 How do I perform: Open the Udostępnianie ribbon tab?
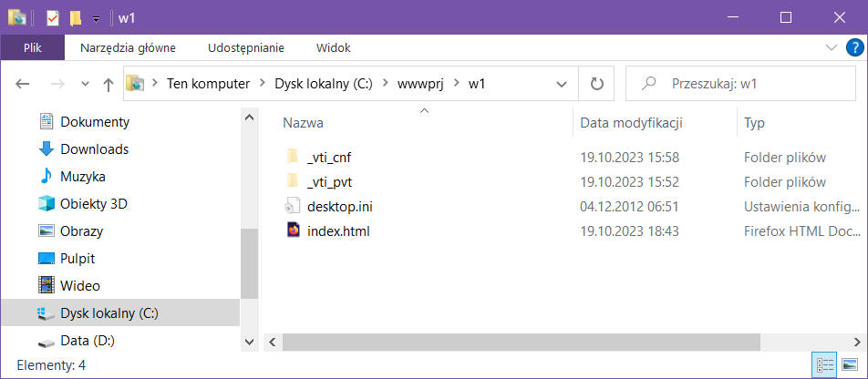point(246,47)
